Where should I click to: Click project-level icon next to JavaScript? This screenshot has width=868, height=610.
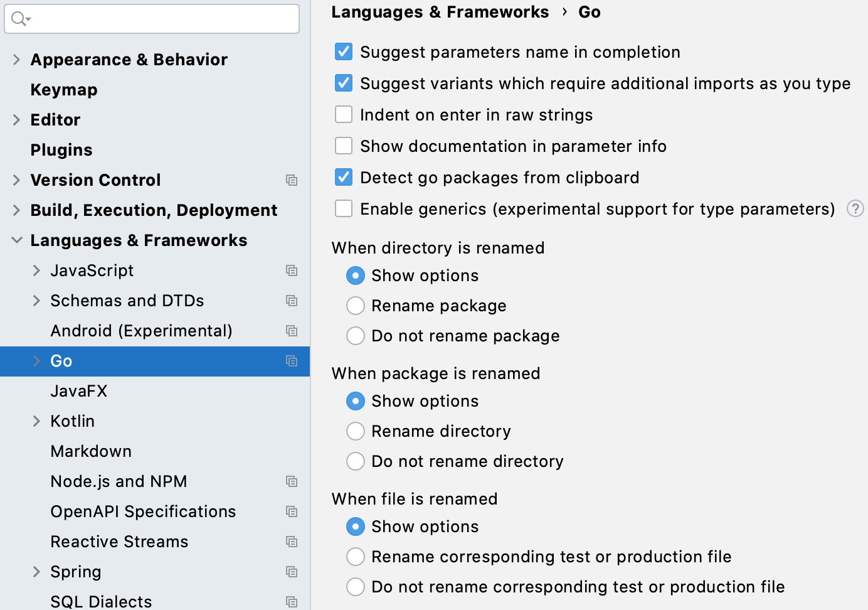[292, 270]
